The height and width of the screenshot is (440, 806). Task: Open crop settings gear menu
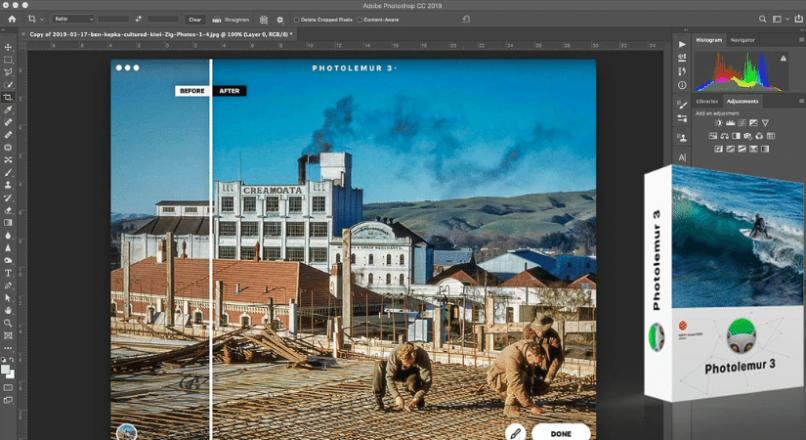pyautogui.click(x=280, y=20)
